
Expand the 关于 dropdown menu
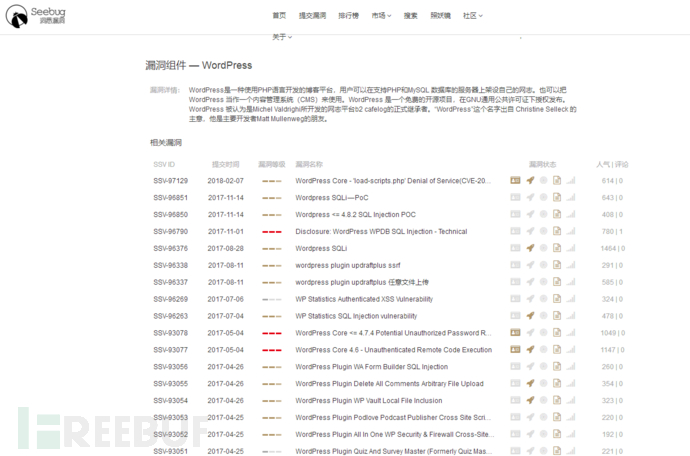(x=282, y=37)
